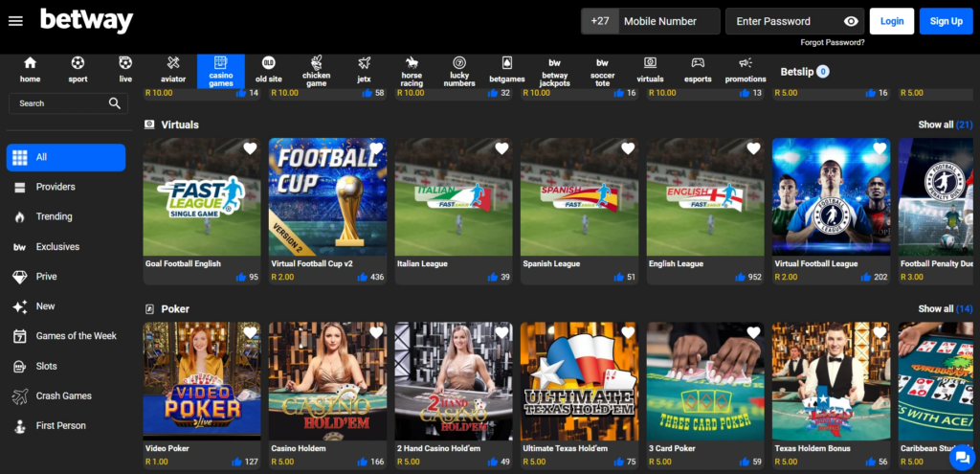Go to home in navigation bar
The image size is (980, 474).
30,71
